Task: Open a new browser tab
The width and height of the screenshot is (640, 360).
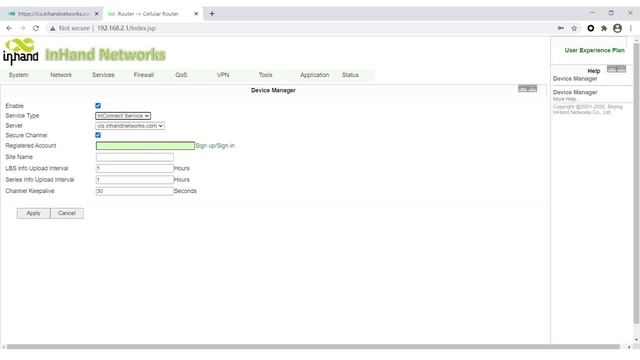Action: point(212,13)
